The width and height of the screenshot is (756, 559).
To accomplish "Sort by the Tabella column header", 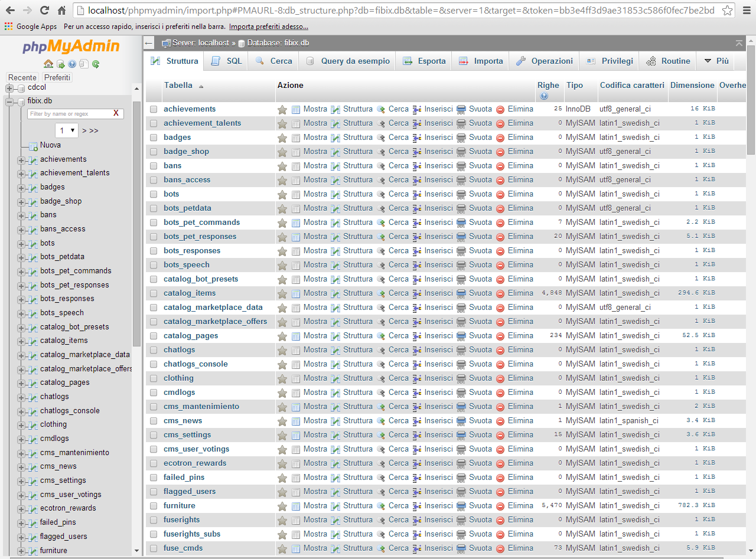I will [178, 86].
